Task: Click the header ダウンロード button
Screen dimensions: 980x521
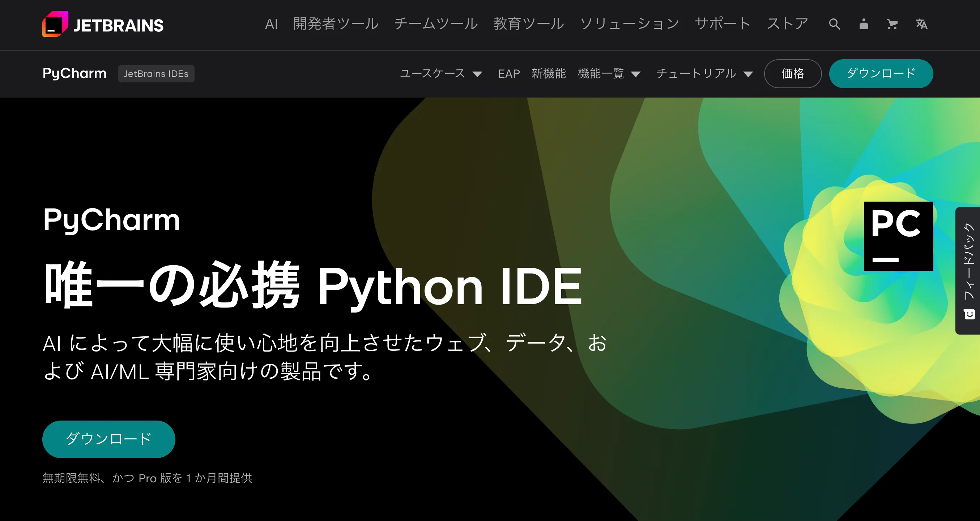Action: (881, 73)
